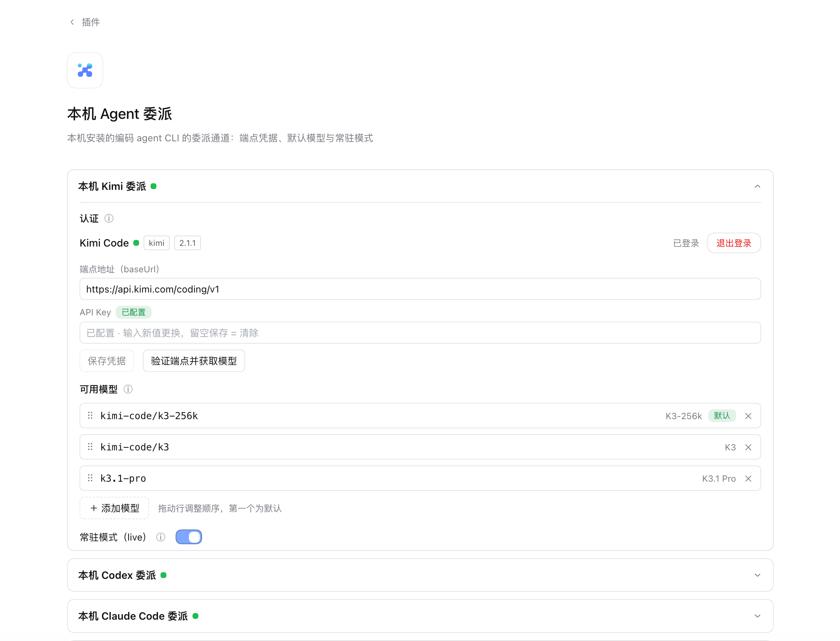Click drag handle of k3.1-pro row
This screenshot has height=641, width=840.
[x=90, y=478]
